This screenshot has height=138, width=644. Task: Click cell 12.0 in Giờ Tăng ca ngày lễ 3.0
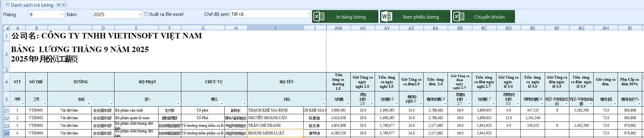coord(508,118)
